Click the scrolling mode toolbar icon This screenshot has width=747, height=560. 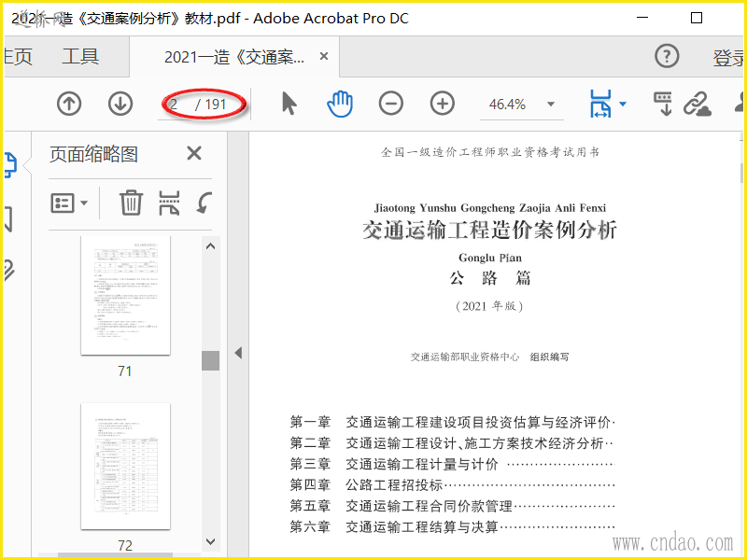pos(663,104)
